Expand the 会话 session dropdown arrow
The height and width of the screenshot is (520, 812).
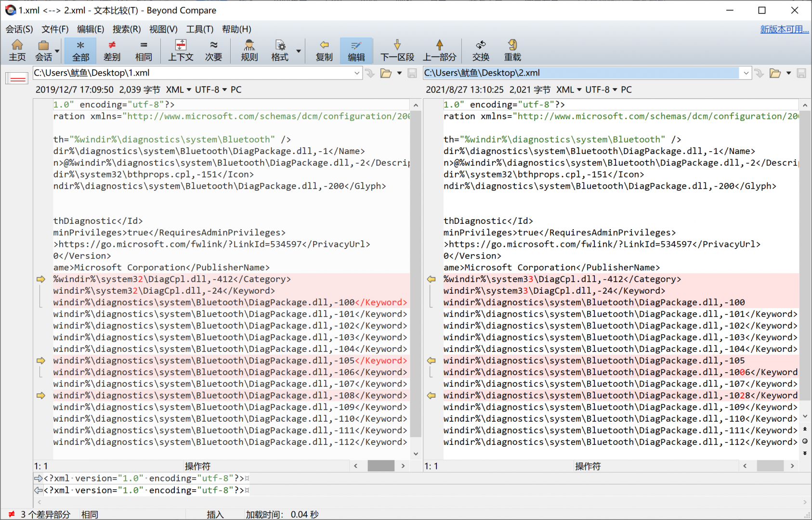tap(57, 51)
